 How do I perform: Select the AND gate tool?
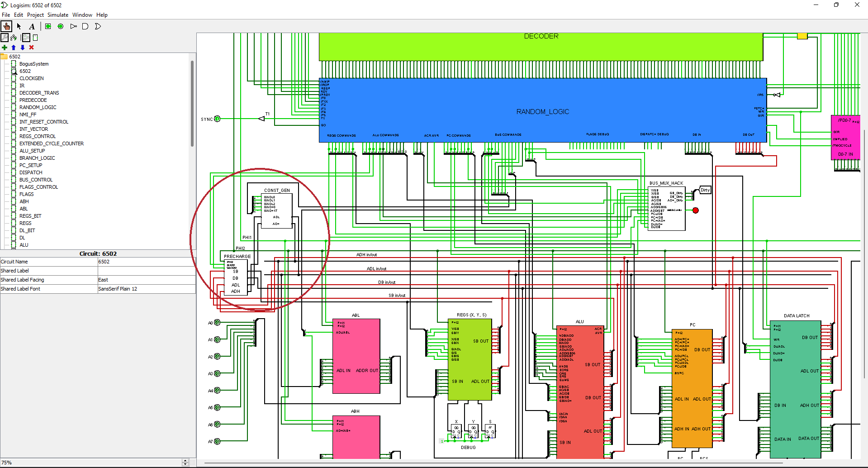click(x=85, y=26)
